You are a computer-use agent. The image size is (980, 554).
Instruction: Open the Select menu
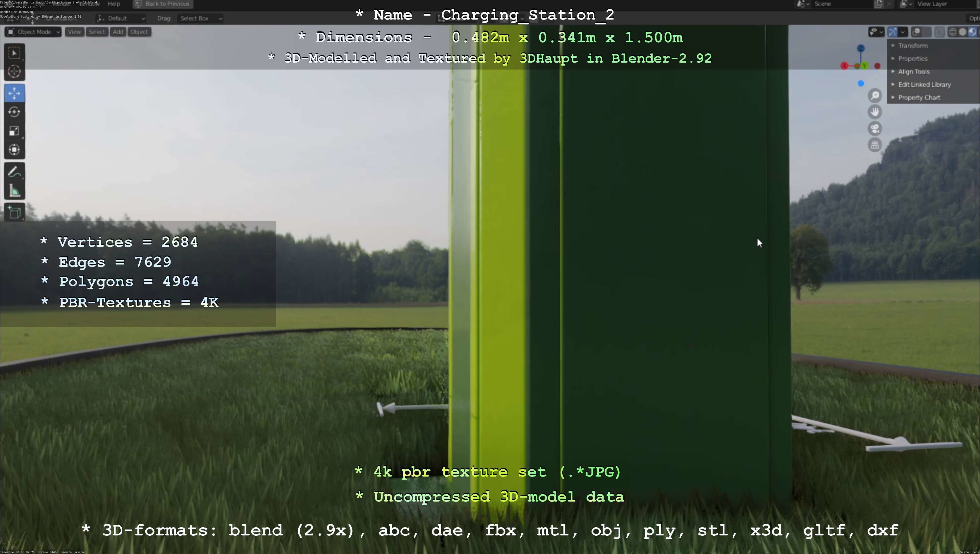(x=97, y=32)
